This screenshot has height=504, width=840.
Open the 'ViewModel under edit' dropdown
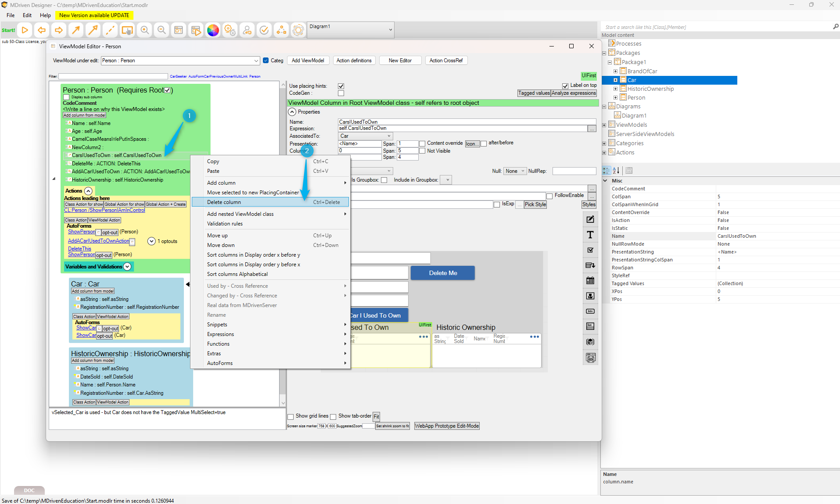[256, 61]
